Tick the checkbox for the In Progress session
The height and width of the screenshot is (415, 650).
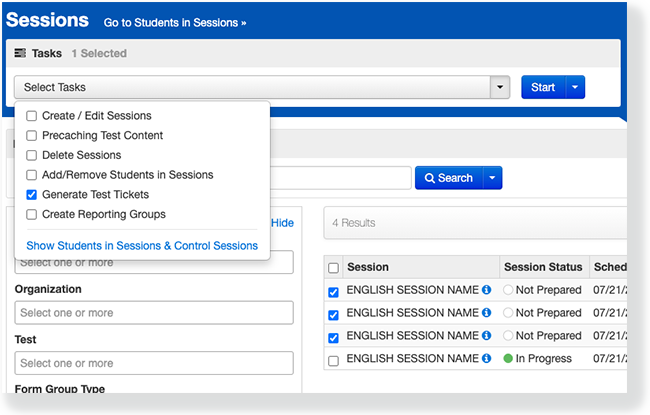[334, 360]
